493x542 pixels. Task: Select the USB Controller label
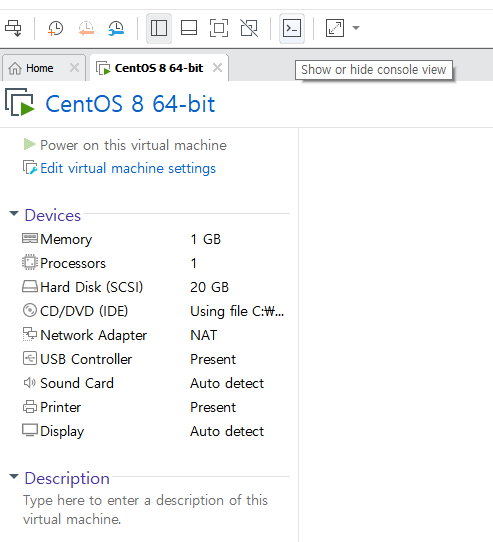pyautogui.click(x=86, y=359)
